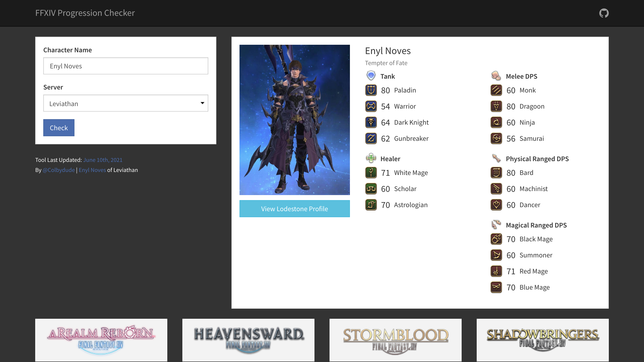Open the Server dropdown showing Leviathan
Image resolution: width=644 pixels, height=362 pixels.
126,103
